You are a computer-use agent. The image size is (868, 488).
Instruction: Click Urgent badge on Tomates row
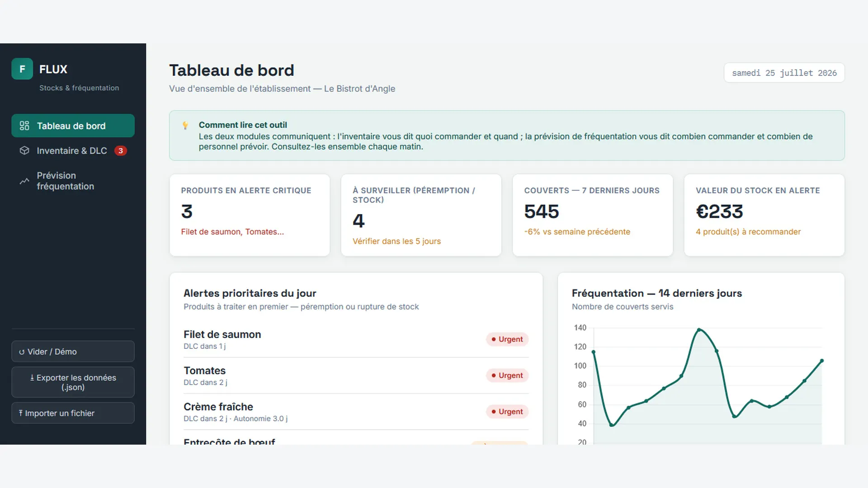(507, 375)
